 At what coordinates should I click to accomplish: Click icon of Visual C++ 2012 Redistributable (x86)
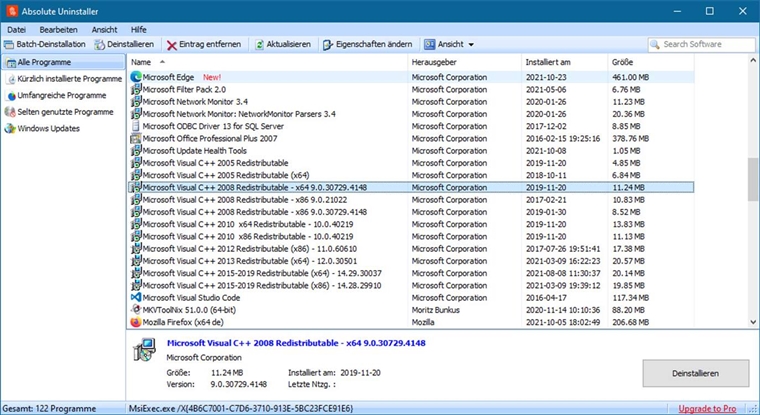[x=136, y=248]
